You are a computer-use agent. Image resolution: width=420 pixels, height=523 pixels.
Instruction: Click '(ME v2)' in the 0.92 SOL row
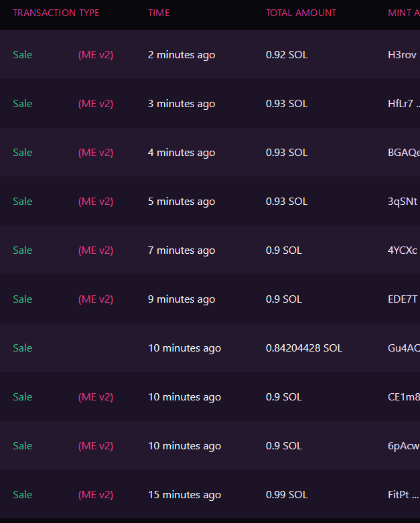tap(96, 55)
